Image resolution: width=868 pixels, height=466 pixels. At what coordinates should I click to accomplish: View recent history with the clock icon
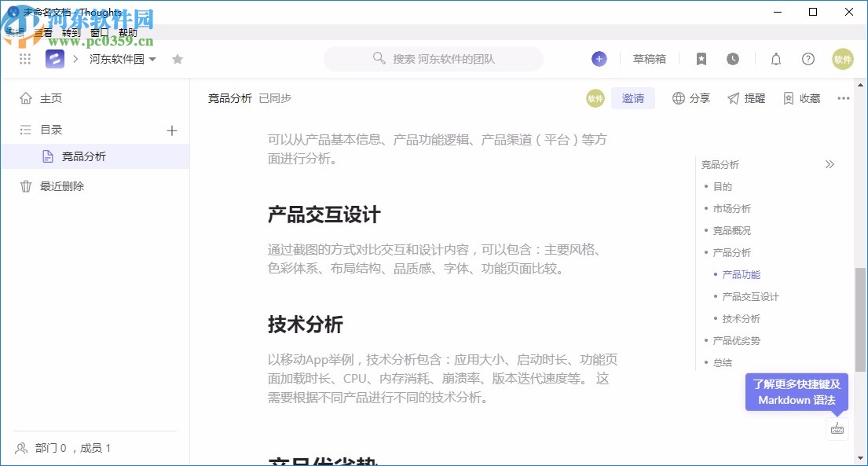[x=733, y=59]
